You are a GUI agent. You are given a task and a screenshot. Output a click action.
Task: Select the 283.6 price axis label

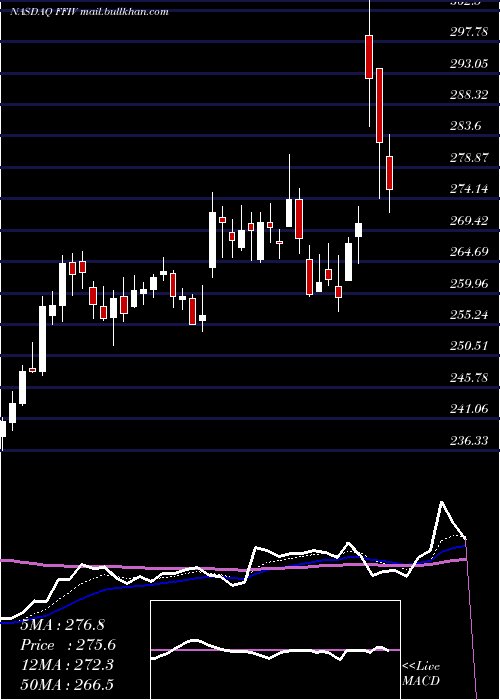pos(466,126)
